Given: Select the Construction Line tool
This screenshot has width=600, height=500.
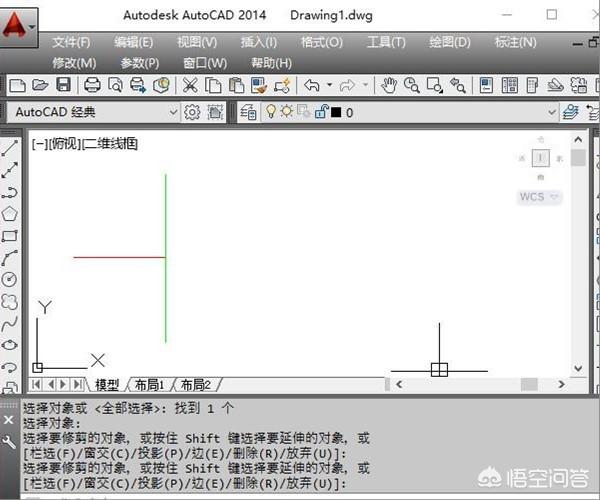Looking at the screenshot, I should coord(10,170).
